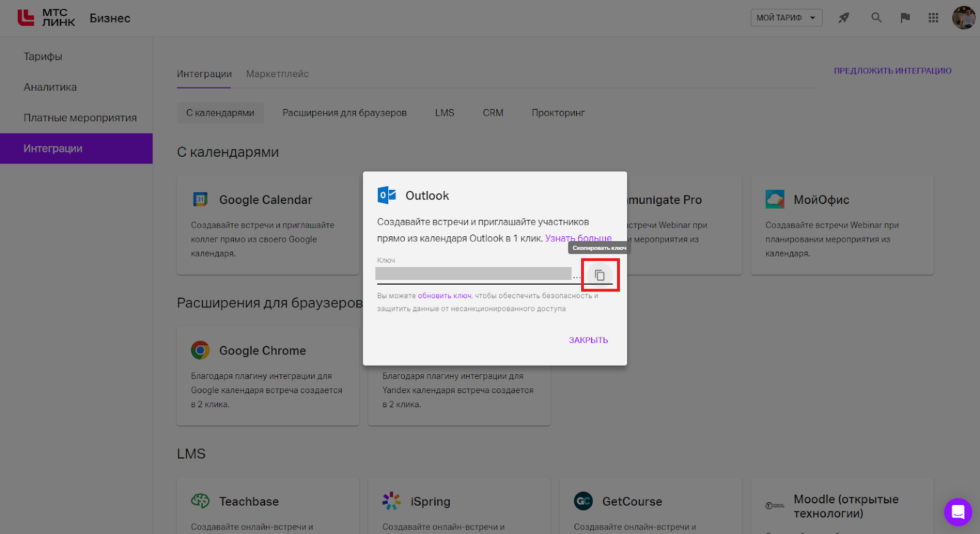The height and width of the screenshot is (534, 980).
Task: Select the С календарями filter
Action: tap(221, 113)
